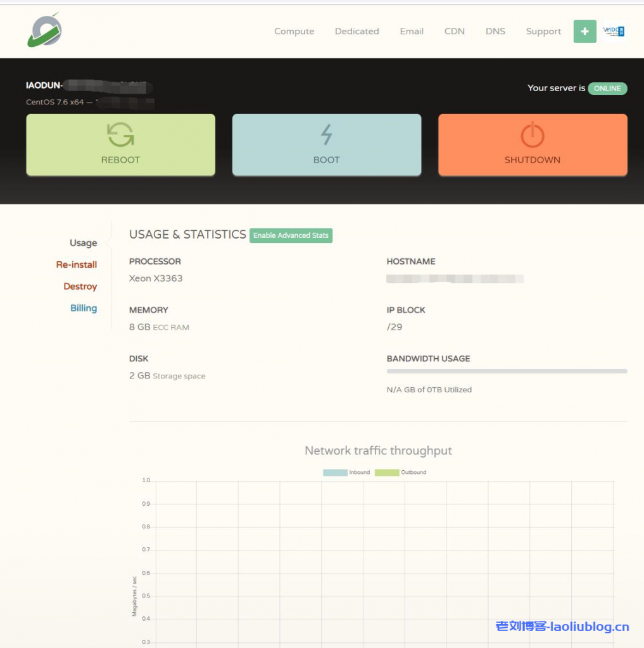Open the CDN section
The image size is (644, 648).
coord(454,31)
